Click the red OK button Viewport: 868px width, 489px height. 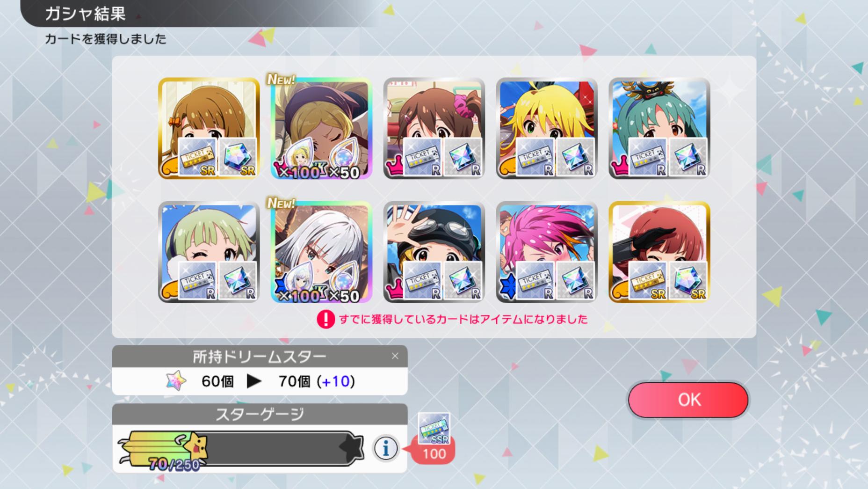[x=688, y=400]
